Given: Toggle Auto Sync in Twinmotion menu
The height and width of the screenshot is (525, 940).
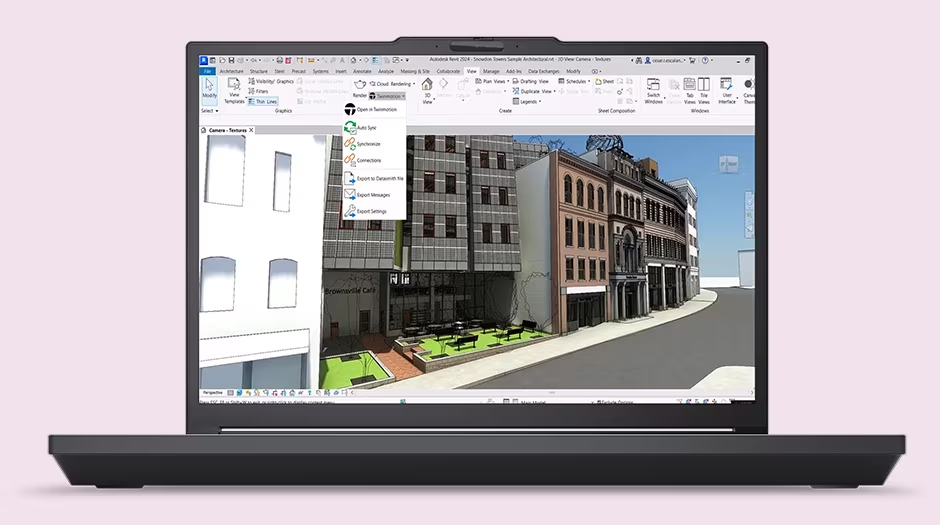Looking at the screenshot, I should click(x=366, y=128).
